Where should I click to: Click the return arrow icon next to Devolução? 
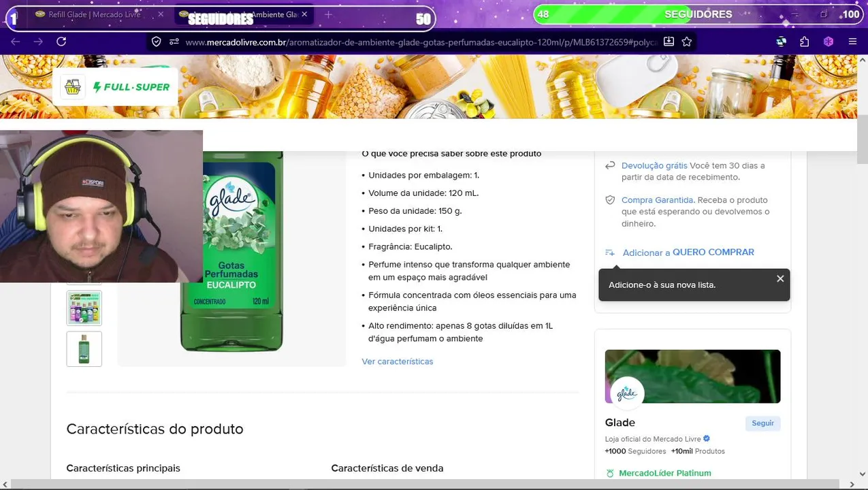point(610,165)
